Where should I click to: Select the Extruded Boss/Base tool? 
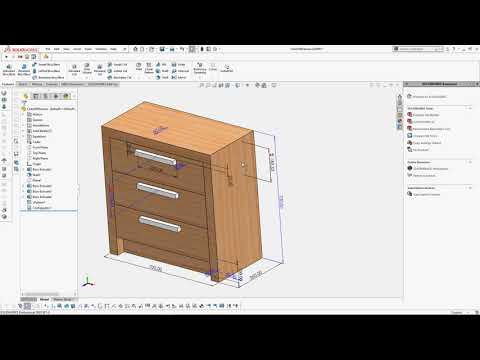point(9,69)
